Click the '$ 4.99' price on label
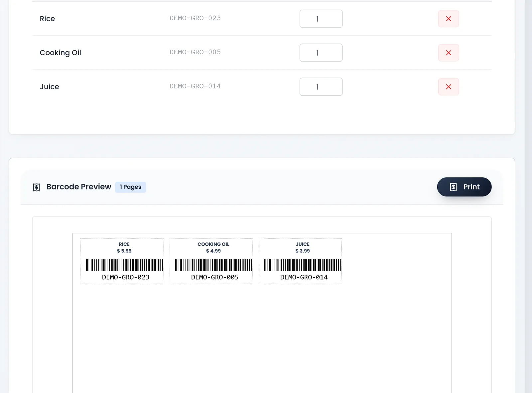Screen dimensions: 532x393 (x=213, y=251)
